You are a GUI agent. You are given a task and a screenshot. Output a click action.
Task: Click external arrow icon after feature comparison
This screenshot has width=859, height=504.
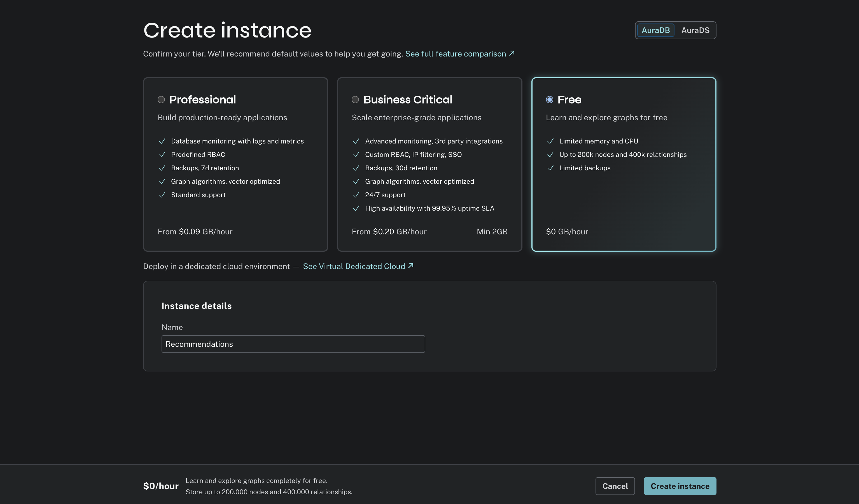512,53
